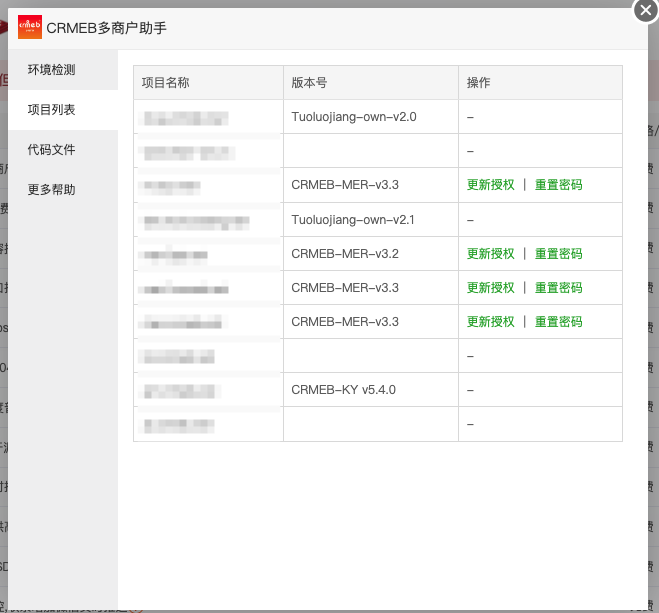Click 更新授权 in the first CRMEB-MER-v3.3 row
659x613 pixels.
[x=490, y=185]
